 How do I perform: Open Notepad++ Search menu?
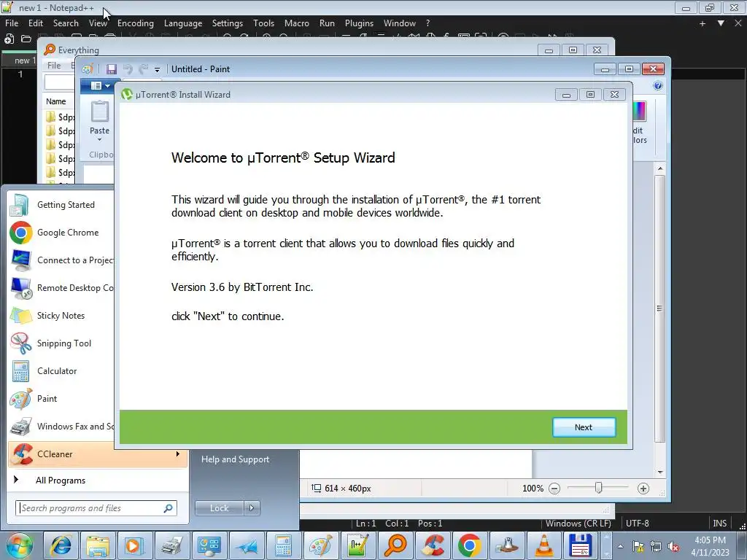pos(66,23)
